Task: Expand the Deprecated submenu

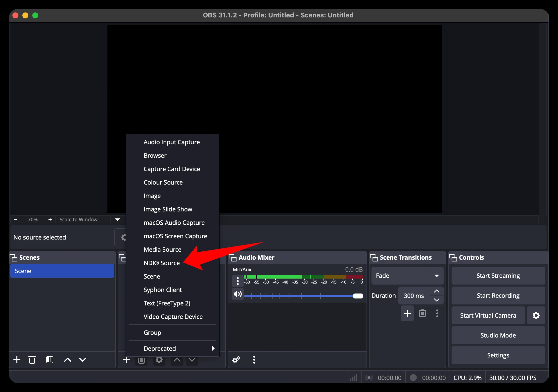Action: tap(173, 348)
